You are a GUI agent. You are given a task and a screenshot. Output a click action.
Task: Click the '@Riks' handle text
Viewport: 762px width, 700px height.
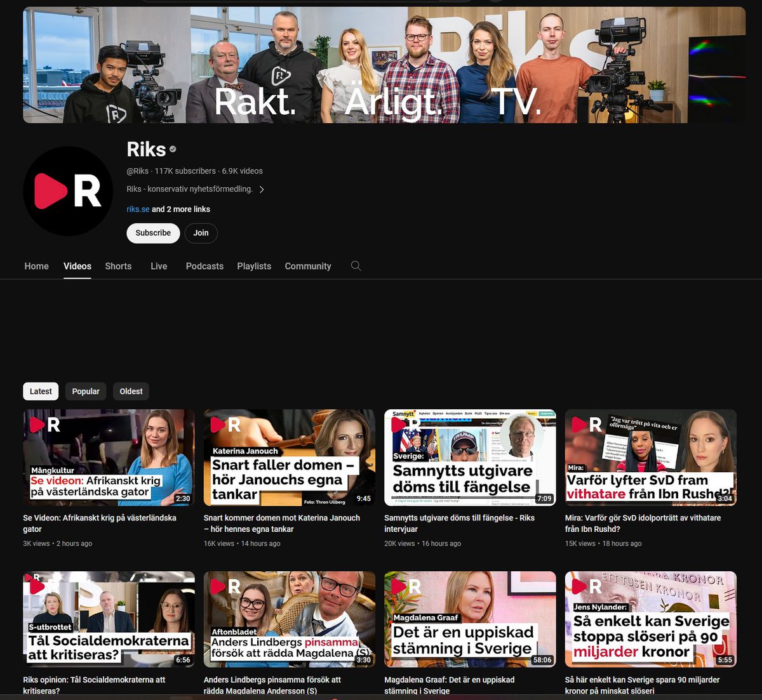(137, 171)
